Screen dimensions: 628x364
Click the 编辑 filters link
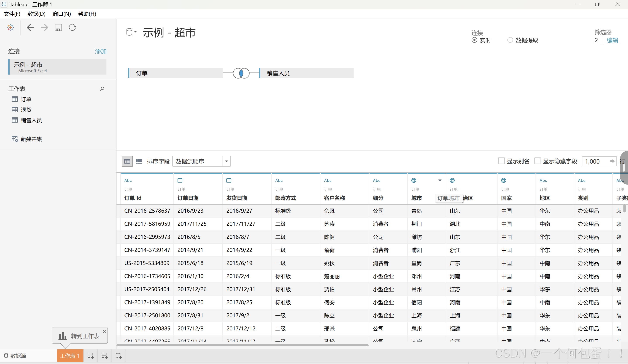point(612,40)
